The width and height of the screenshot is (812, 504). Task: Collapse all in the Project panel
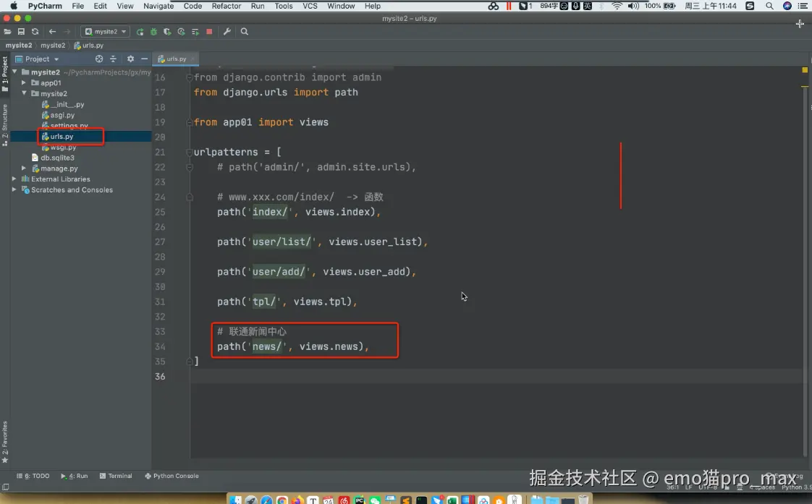pos(113,59)
